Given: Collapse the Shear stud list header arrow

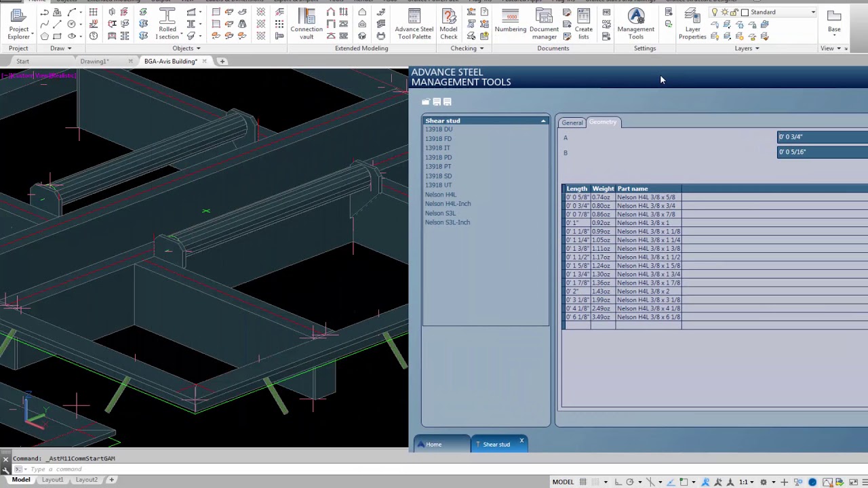Looking at the screenshot, I should pyautogui.click(x=543, y=121).
